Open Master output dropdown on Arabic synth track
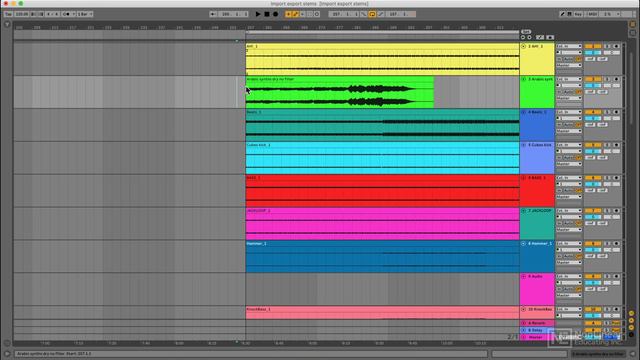 [x=569, y=98]
